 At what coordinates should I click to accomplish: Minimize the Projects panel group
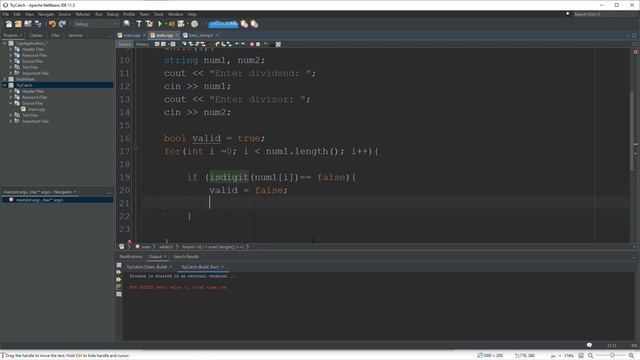click(109, 36)
